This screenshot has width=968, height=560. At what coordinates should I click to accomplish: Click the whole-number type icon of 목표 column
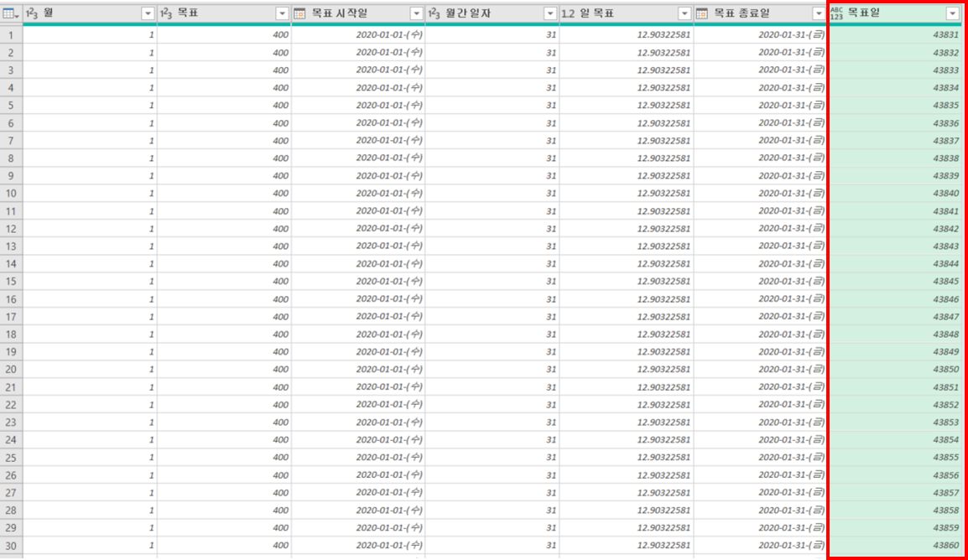pos(165,13)
